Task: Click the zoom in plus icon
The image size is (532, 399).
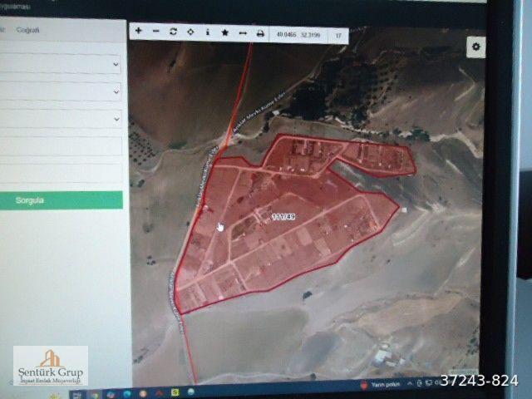Action: point(139,32)
